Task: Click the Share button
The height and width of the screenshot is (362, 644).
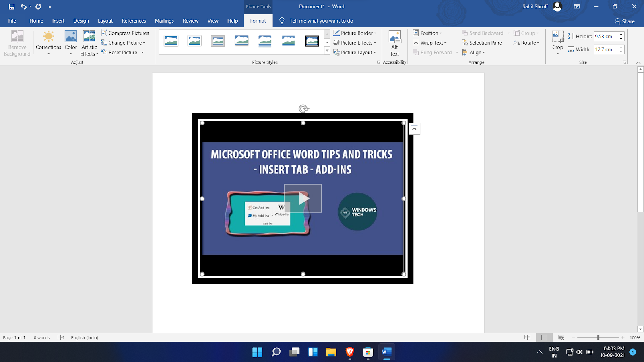Action: click(624, 21)
